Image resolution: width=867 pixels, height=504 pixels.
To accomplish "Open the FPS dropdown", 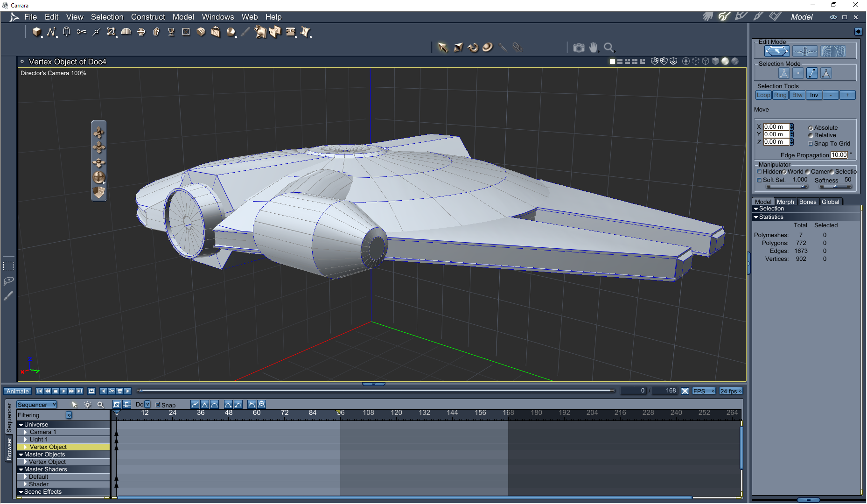I will (x=704, y=391).
